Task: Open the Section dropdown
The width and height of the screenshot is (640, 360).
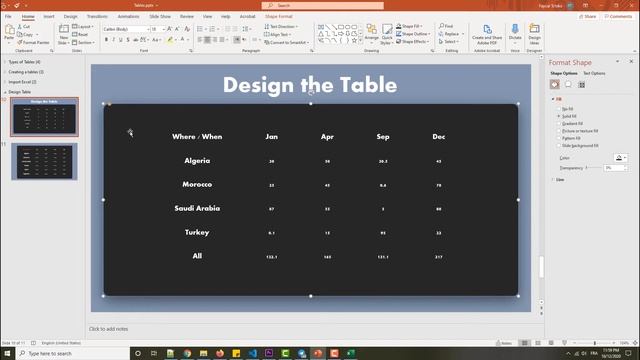Action: pos(83,42)
